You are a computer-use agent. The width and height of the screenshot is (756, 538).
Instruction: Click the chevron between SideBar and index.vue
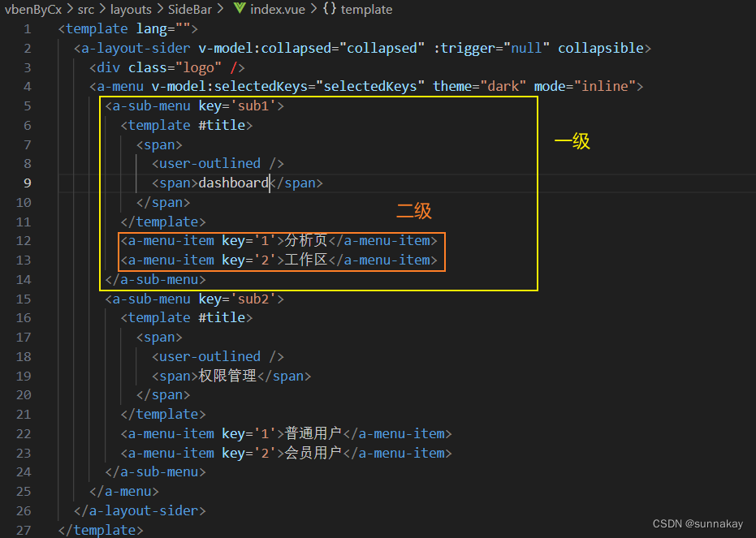pyautogui.click(x=221, y=9)
